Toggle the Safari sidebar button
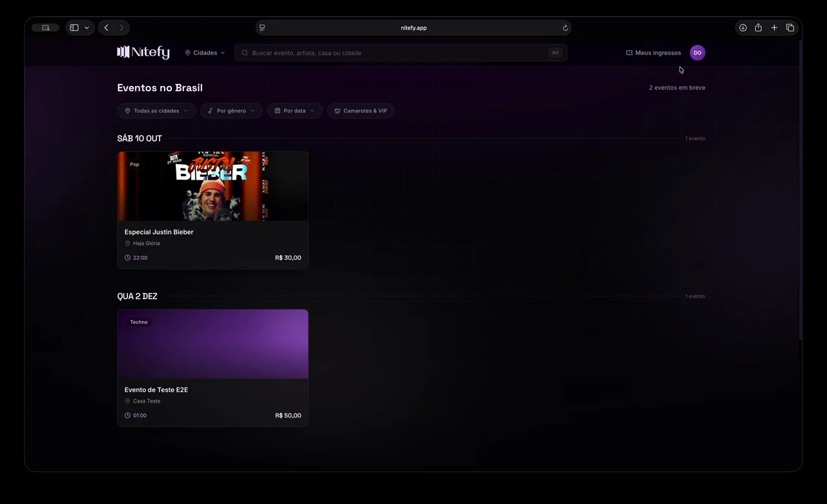827x504 pixels. pyautogui.click(x=74, y=28)
